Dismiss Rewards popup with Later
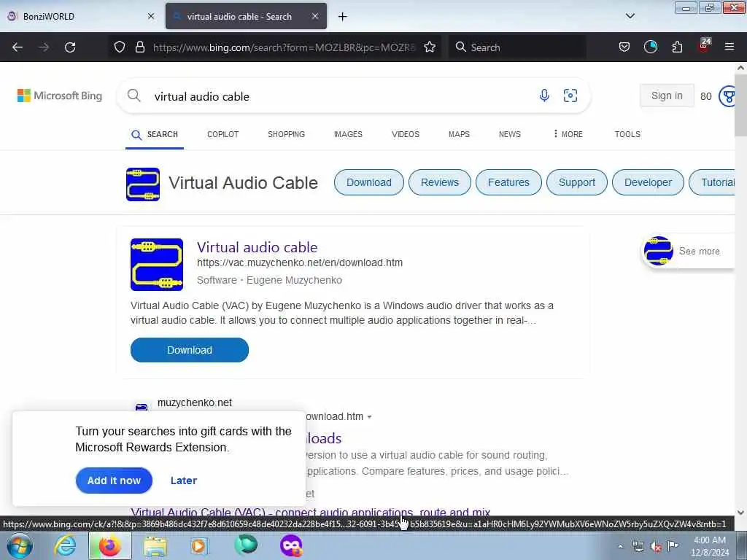Image resolution: width=747 pixels, height=560 pixels. pos(184,481)
